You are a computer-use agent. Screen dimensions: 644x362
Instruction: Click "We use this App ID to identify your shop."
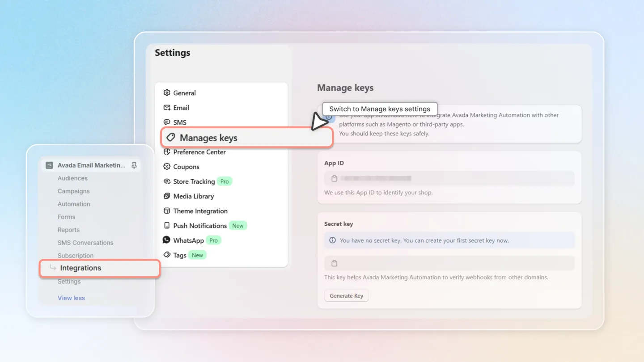click(378, 193)
